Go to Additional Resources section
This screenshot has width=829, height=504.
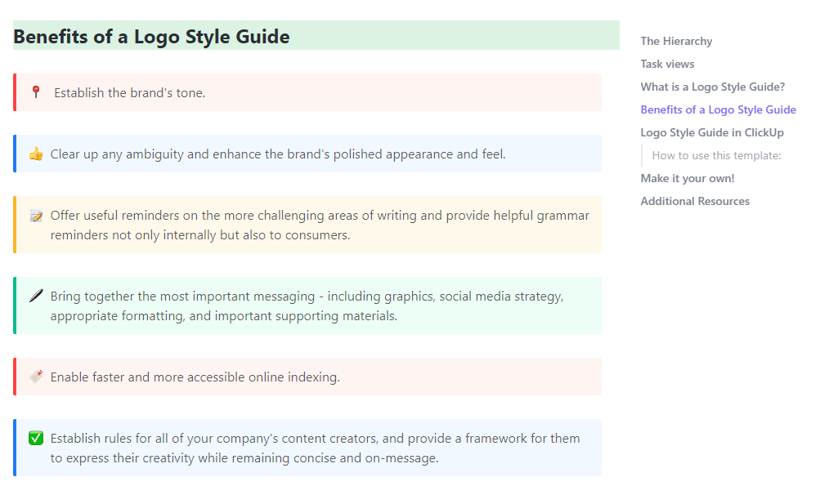coord(695,201)
